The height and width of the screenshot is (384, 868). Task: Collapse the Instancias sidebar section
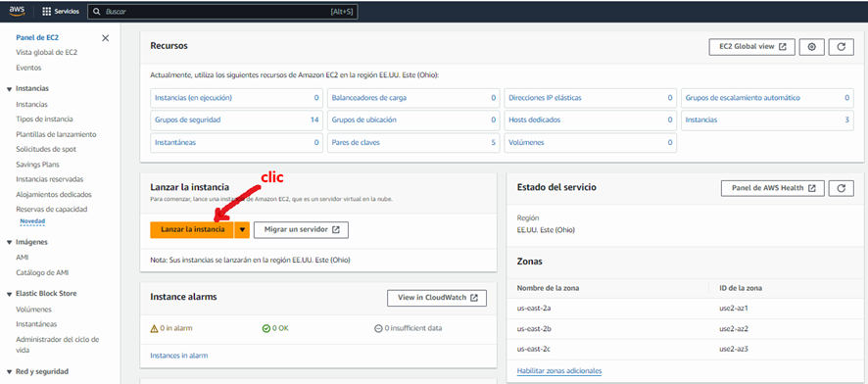coord(10,89)
